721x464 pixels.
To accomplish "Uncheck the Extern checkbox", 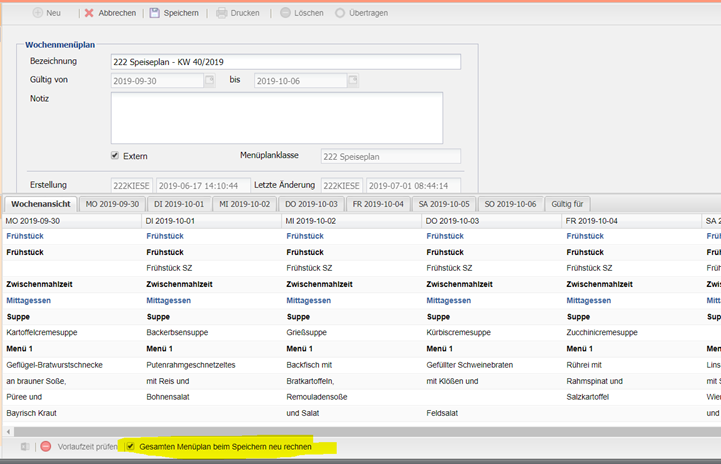I will [115, 156].
